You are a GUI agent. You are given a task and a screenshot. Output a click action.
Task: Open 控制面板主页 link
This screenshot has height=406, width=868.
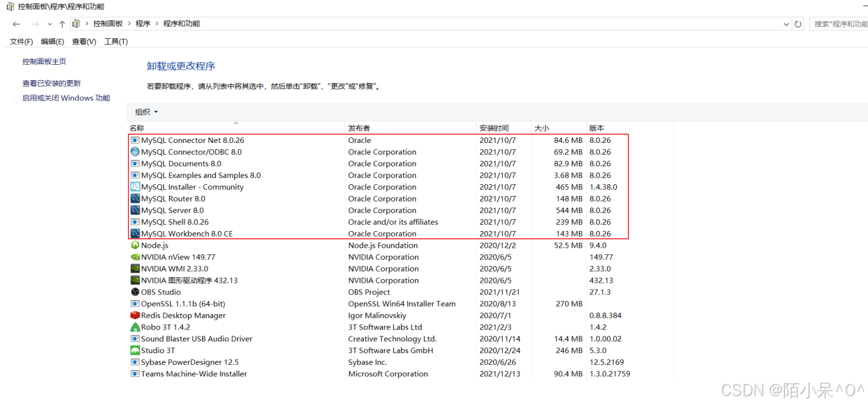coord(44,62)
